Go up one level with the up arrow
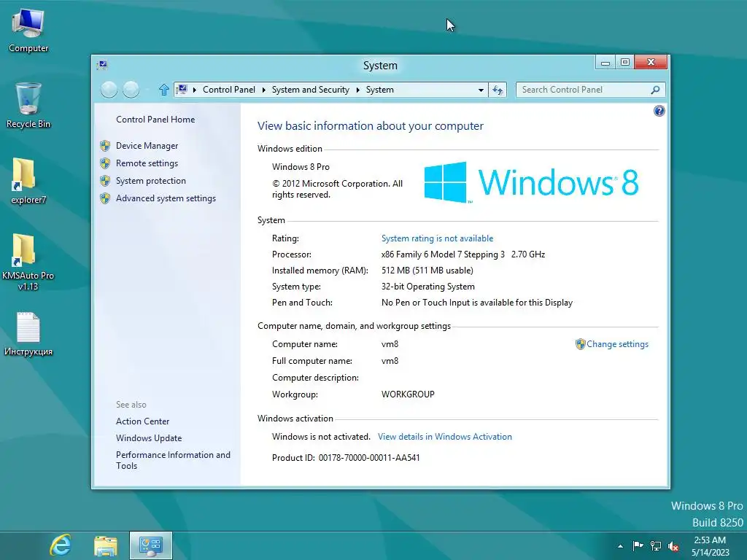This screenshot has height=560, width=747. pyautogui.click(x=163, y=90)
